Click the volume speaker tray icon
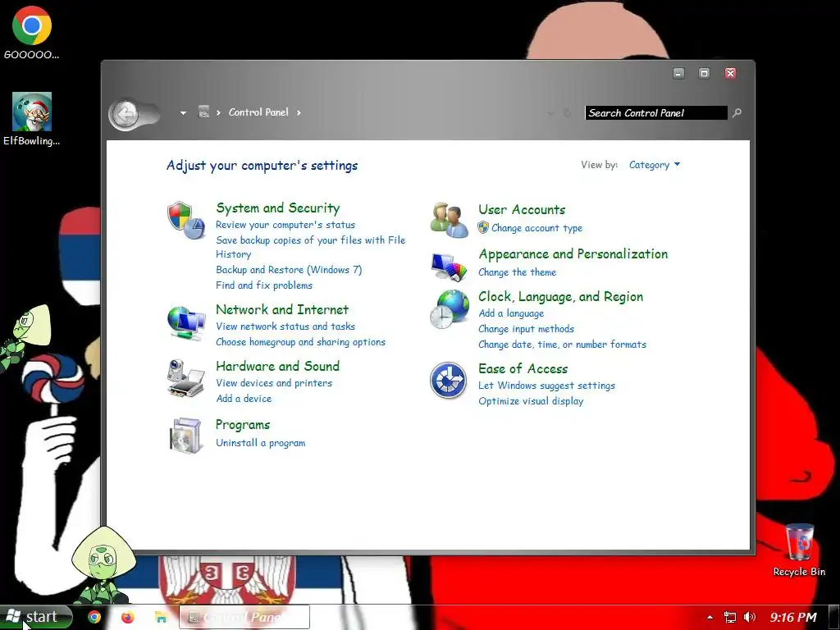This screenshot has height=630, width=840. tap(750, 617)
